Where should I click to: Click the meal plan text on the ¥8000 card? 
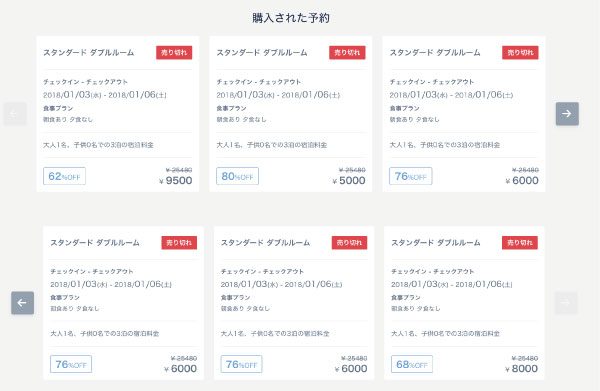[416, 308]
